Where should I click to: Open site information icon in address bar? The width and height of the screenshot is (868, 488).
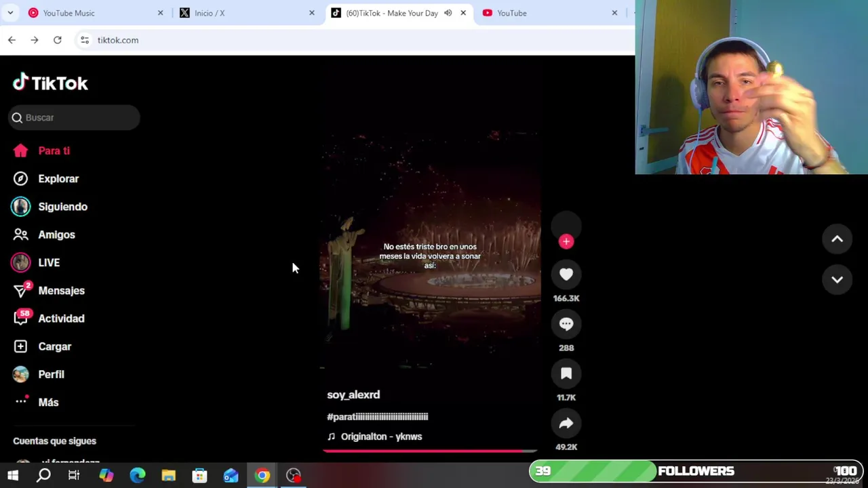pyautogui.click(x=85, y=40)
